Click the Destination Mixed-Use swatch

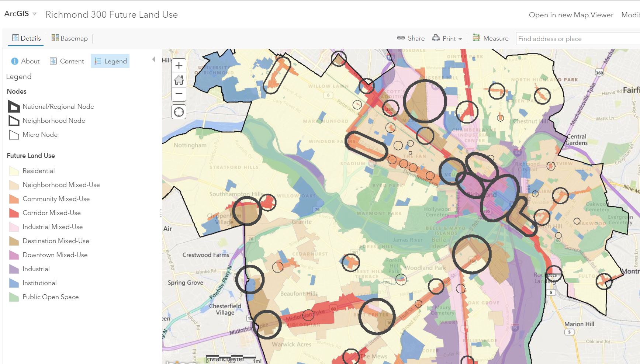point(14,241)
